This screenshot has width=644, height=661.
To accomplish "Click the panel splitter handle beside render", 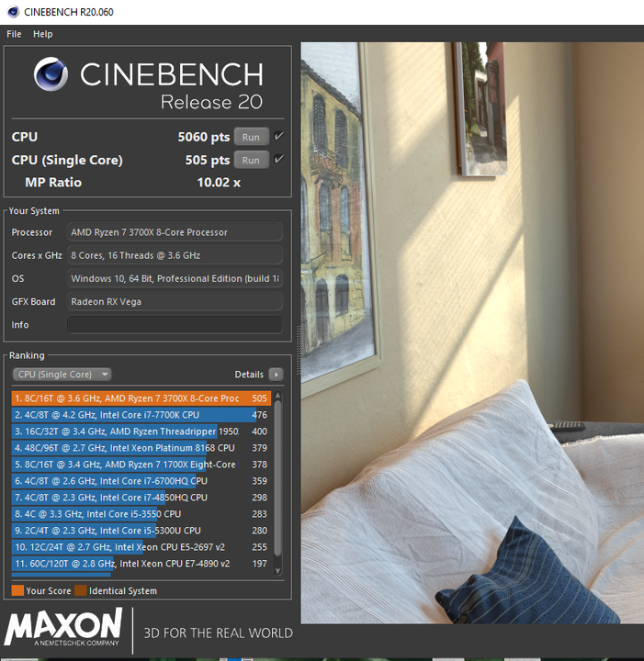I will coord(299,350).
